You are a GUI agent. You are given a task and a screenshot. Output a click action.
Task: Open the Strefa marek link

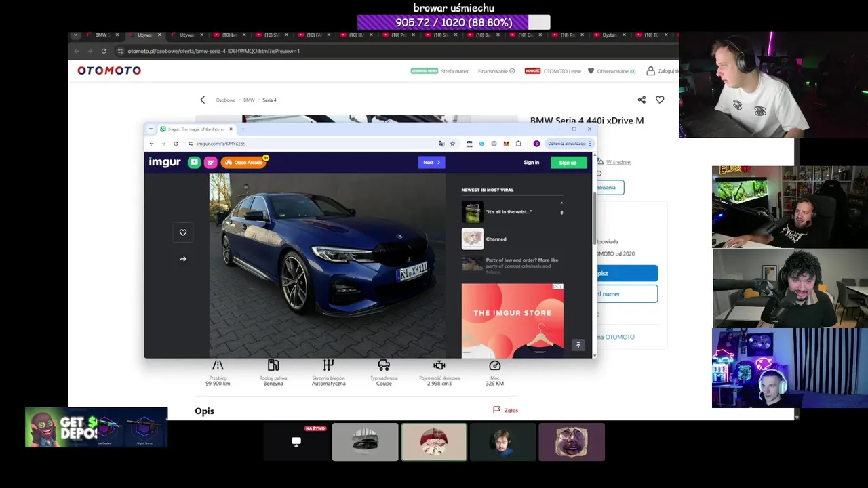click(x=454, y=71)
